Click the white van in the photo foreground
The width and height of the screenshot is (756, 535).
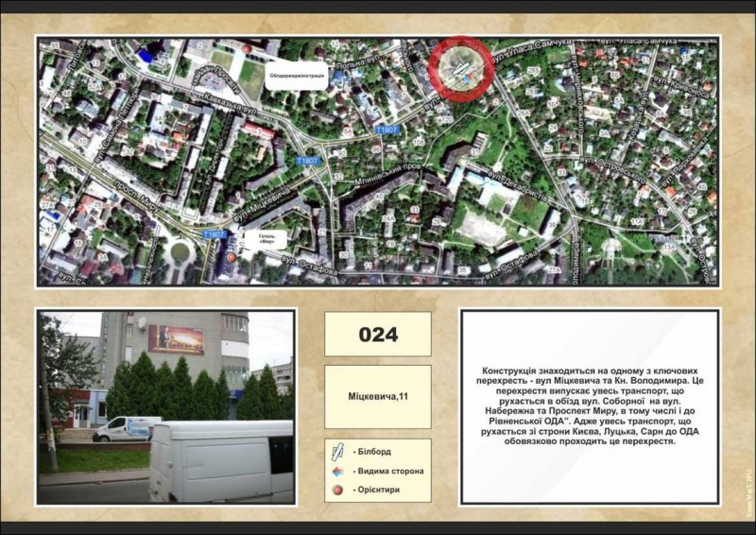pos(220,461)
